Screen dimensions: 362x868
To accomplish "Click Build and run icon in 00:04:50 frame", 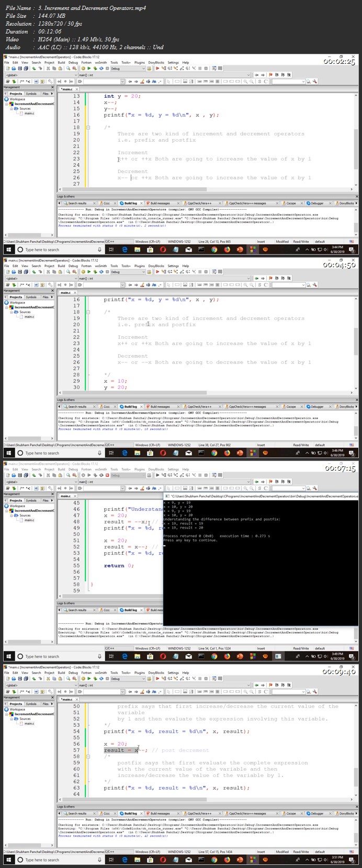I will coord(95,272).
